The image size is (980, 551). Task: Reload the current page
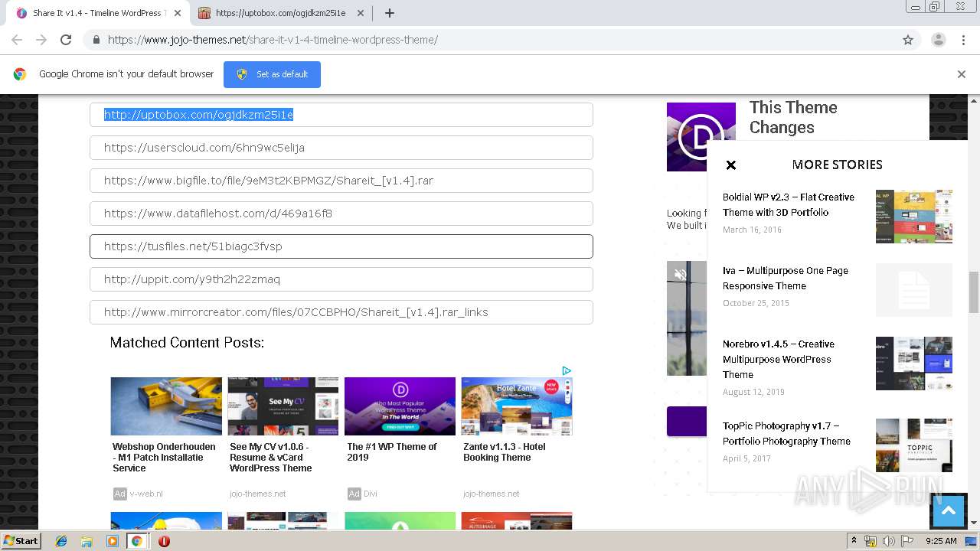click(x=66, y=40)
